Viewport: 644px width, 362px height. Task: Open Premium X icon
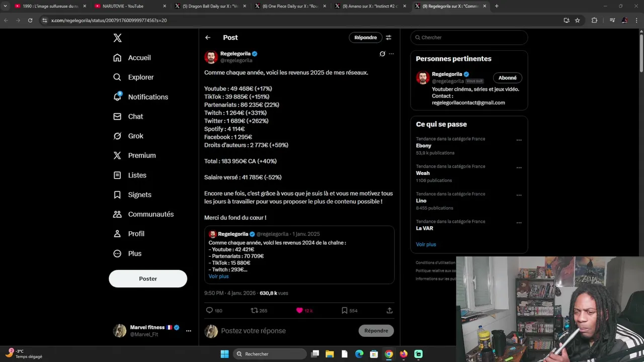pyautogui.click(x=117, y=155)
